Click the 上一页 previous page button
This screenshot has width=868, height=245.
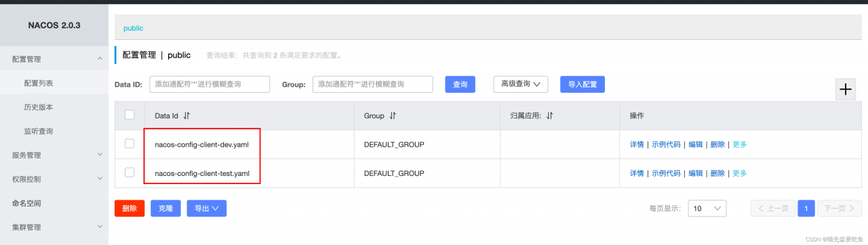(x=773, y=208)
